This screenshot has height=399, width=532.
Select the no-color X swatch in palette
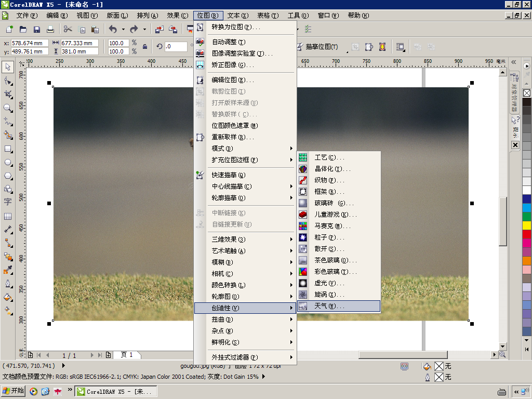click(x=527, y=93)
